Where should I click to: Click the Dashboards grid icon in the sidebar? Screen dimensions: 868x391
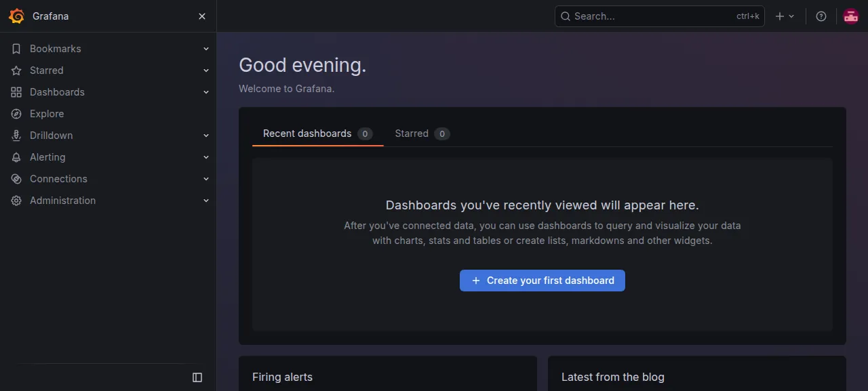pyautogui.click(x=16, y=92)
